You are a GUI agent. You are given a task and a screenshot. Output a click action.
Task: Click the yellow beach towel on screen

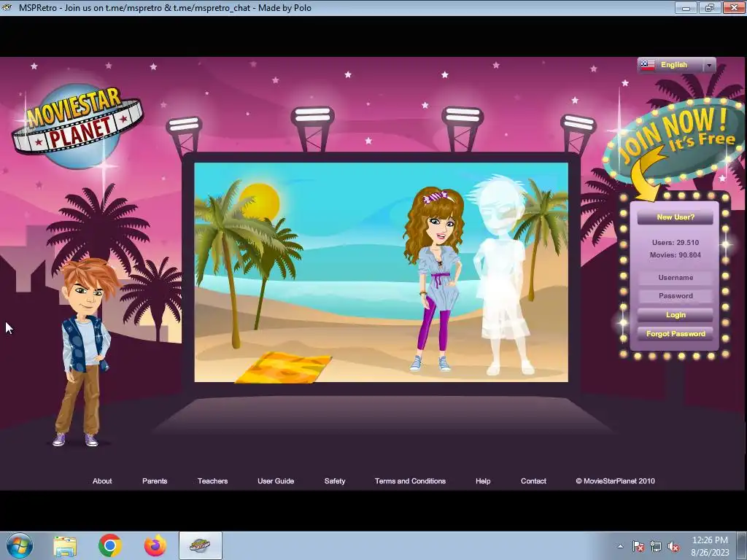(284, 367)
